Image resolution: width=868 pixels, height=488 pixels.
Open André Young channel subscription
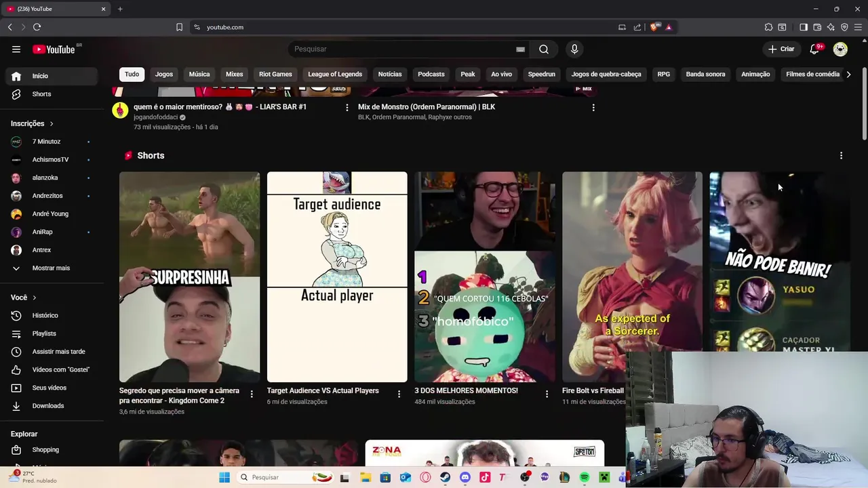pyautogui.click(x=53, y=213)
